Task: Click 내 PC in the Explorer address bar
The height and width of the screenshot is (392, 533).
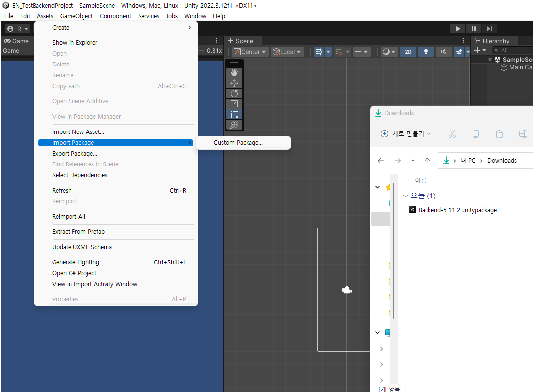Action: pyautogui.click(x=468, y=161)
